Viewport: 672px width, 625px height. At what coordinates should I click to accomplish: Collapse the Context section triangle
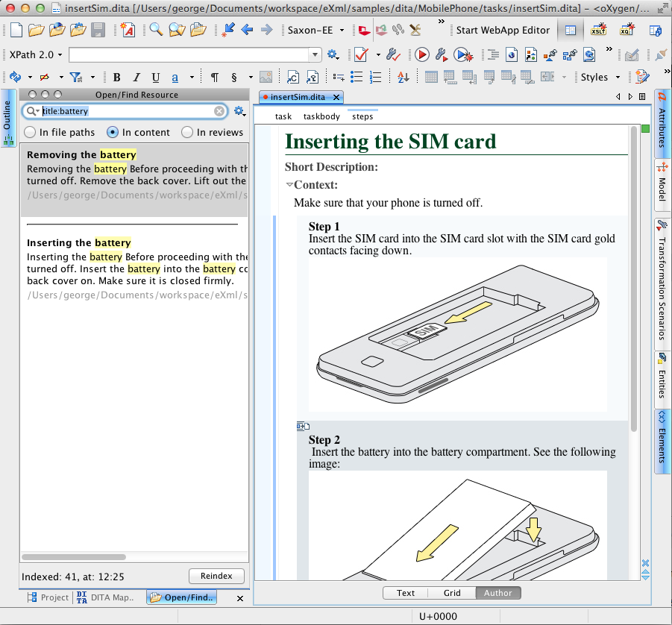[289, 184]
